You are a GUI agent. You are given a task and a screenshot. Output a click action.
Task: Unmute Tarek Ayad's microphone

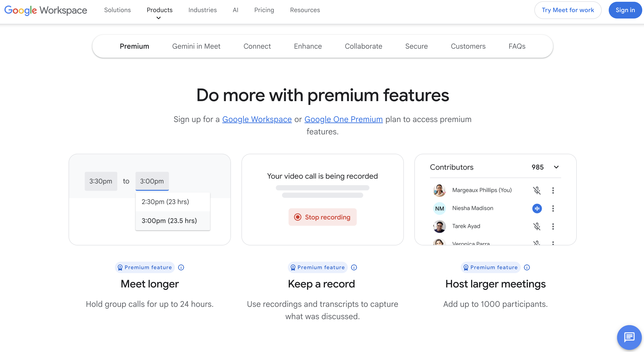[x=537, y=226]
